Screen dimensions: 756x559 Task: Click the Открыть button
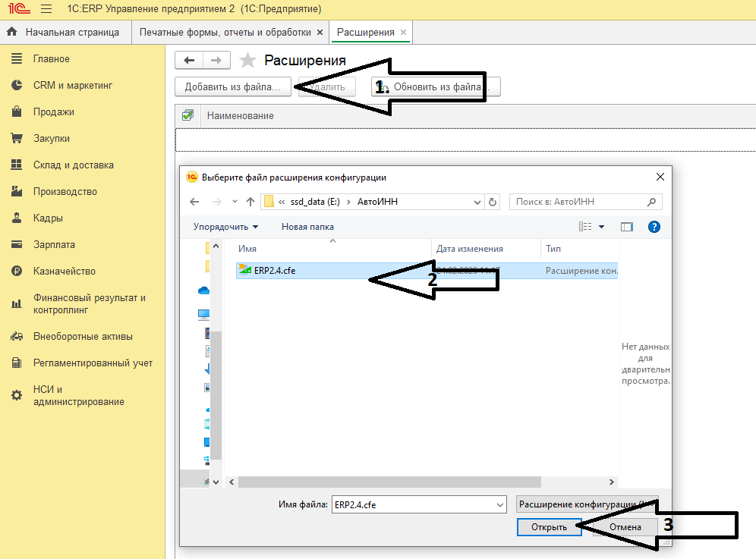(x=549, y=527)
